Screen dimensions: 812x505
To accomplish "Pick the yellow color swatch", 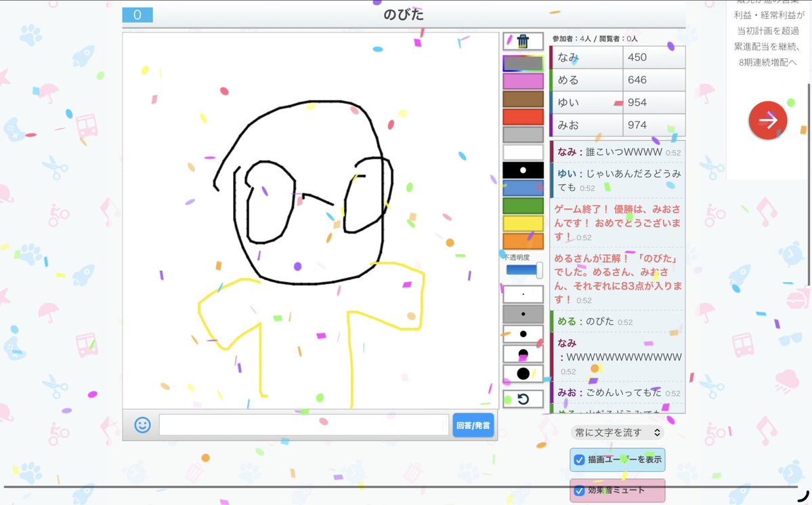I will click(523, 224).
